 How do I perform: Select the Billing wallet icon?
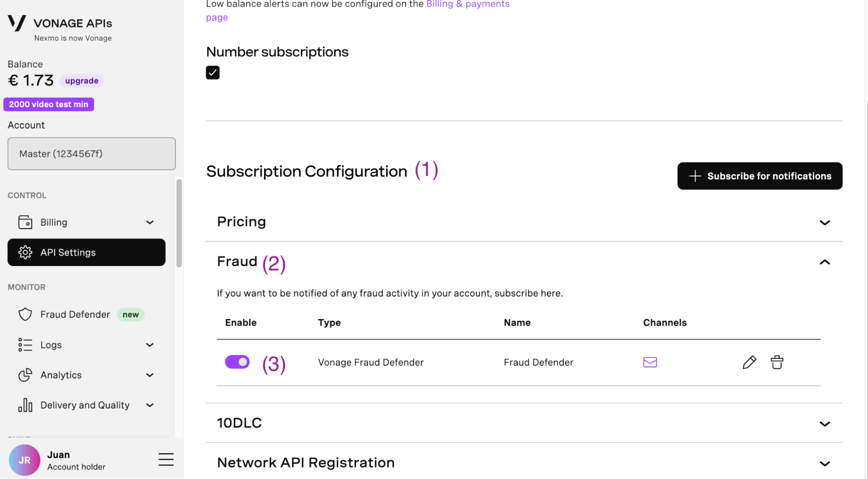[x=26, y=222]
